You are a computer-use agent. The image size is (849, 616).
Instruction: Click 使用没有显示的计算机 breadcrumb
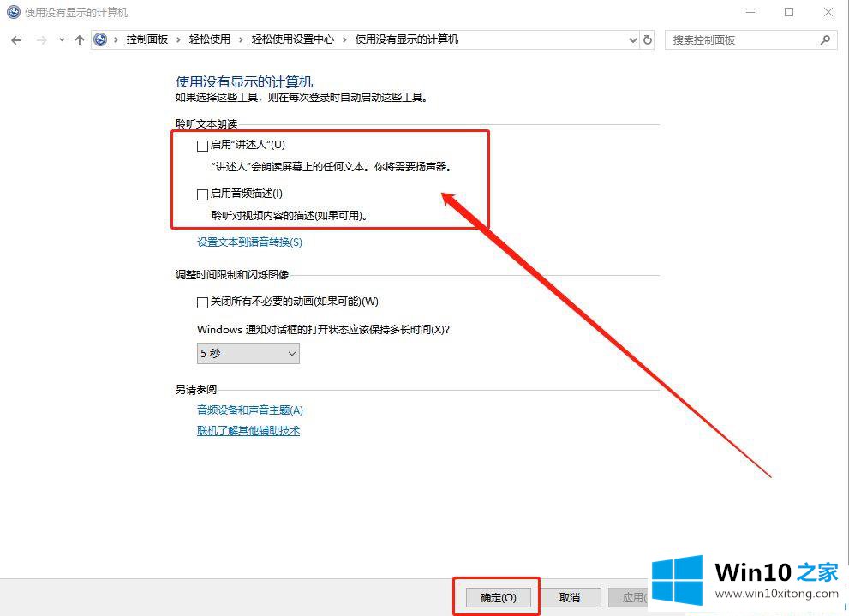[x=407, y=39]
